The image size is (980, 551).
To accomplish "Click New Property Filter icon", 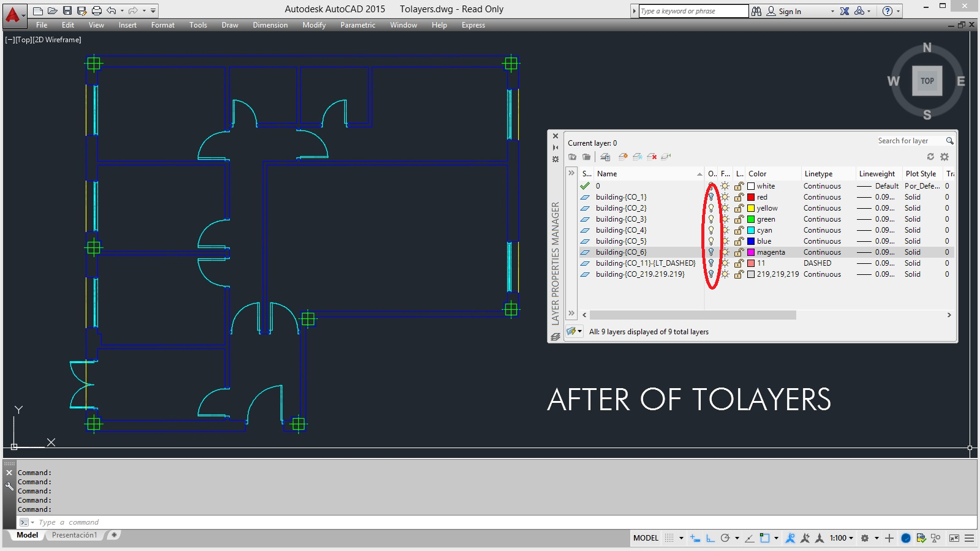I will 573,157.
